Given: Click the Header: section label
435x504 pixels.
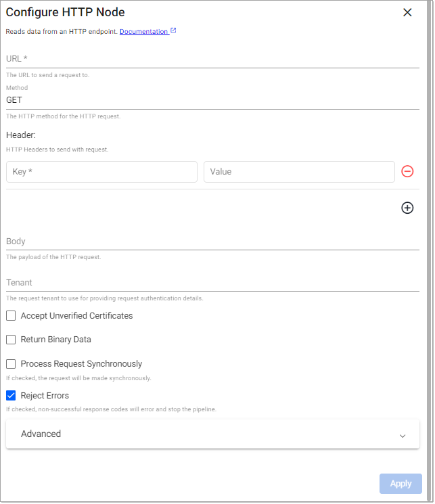Looking at the screenshot, I should [x=21, y=135].
